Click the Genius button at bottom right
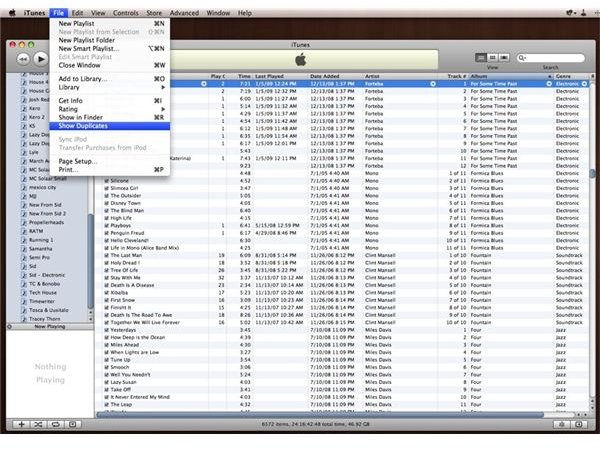600x449 pixels. pyautogui.click(x=562, y=424)
